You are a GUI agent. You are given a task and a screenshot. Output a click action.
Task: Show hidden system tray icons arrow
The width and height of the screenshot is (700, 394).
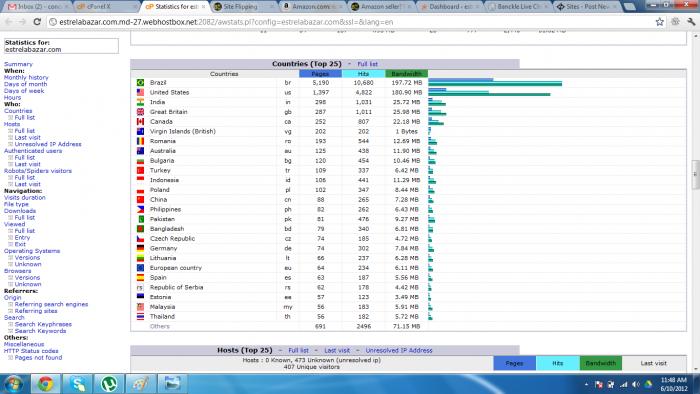[586, 384]
